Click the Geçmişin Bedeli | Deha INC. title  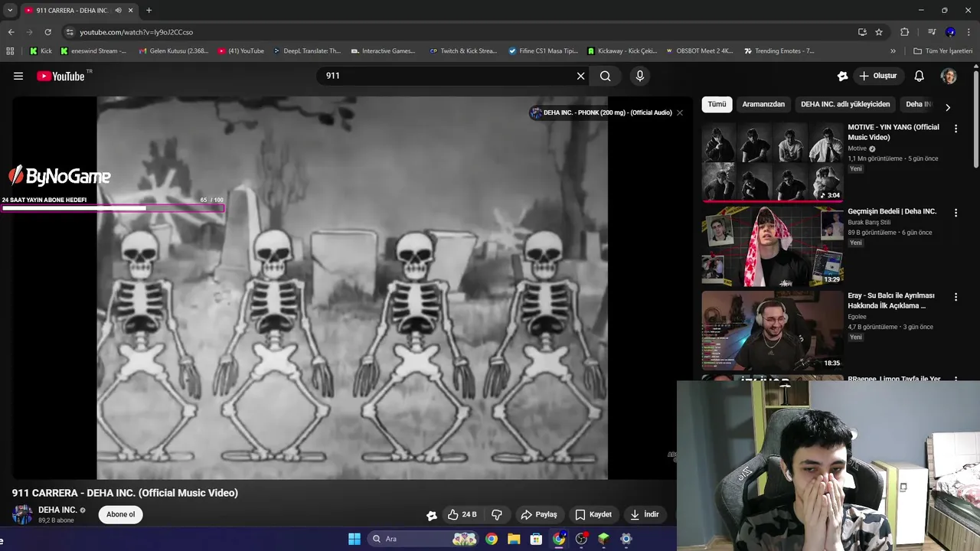point(892,211)
